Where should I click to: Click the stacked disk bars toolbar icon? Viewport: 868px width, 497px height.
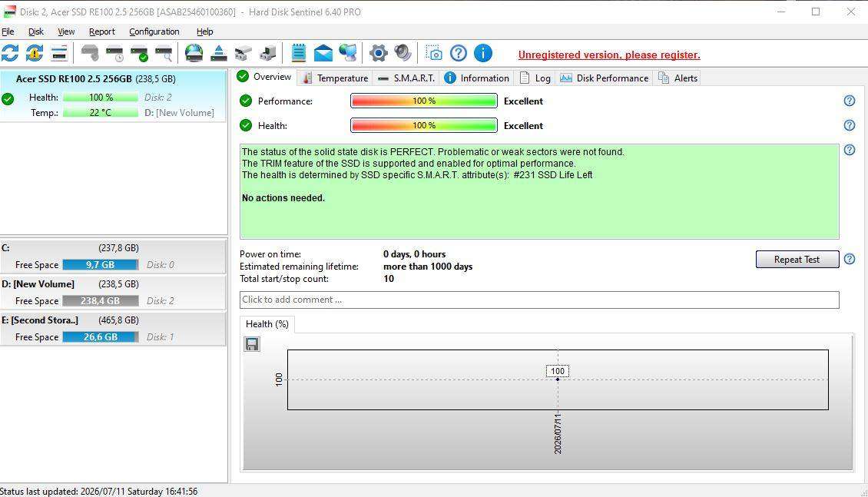(58, 53)
